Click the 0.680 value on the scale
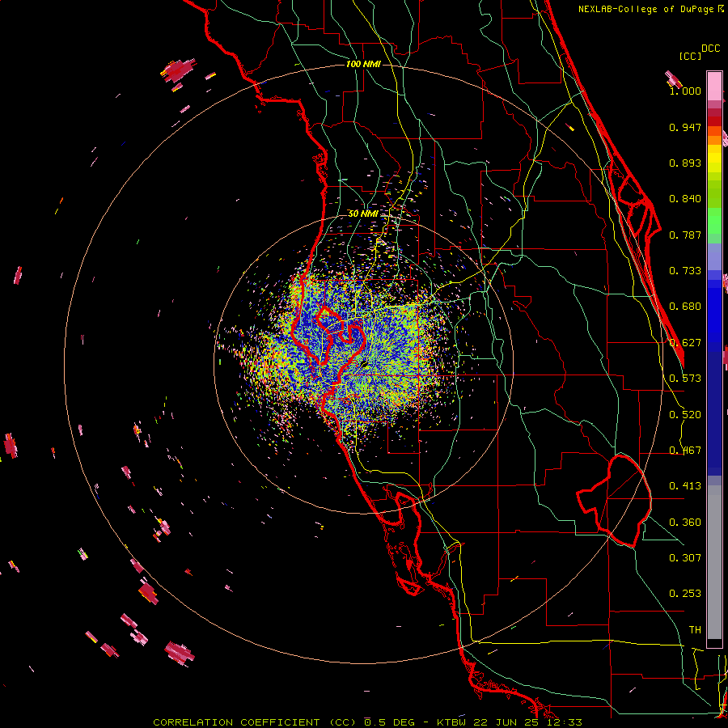This screenshot has height=728, width=728. pos(685,307)
